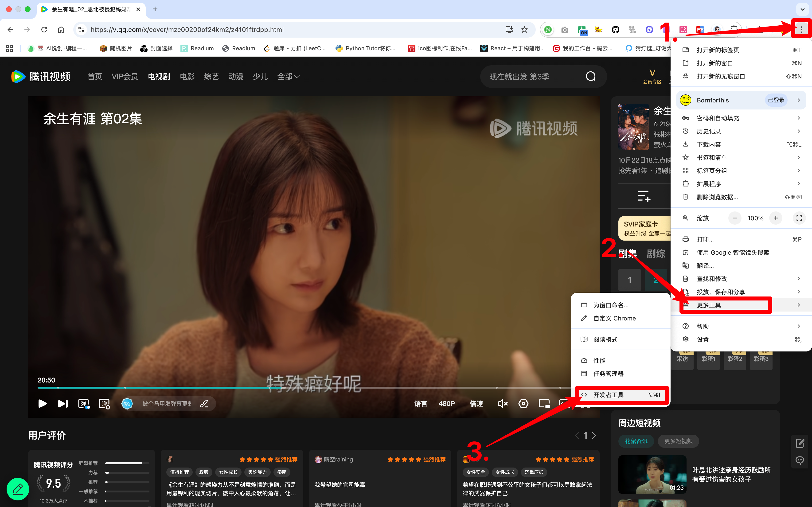Image resolution: width=812 pixels, height=507 pixels.
Task: Open the customer service chat icon
Action: (x=800, y=460)
